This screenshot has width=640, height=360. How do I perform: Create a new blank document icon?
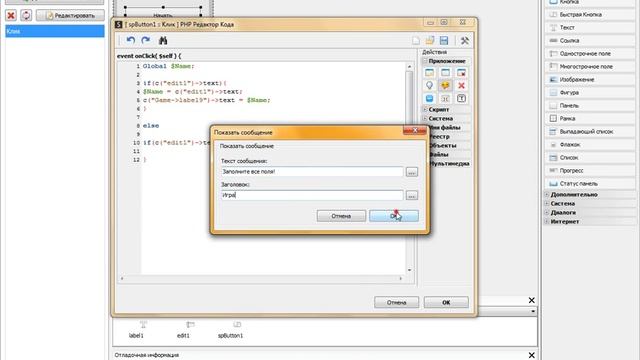(416, 40)
